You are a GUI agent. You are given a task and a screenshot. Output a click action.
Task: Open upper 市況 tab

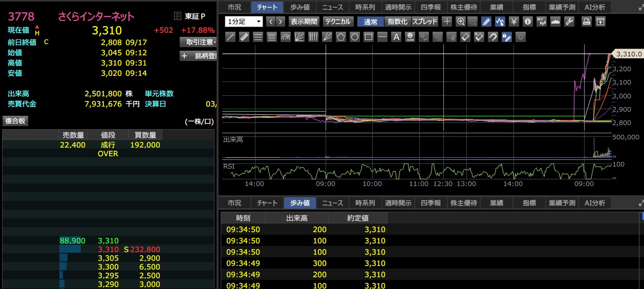coord(234,7)
